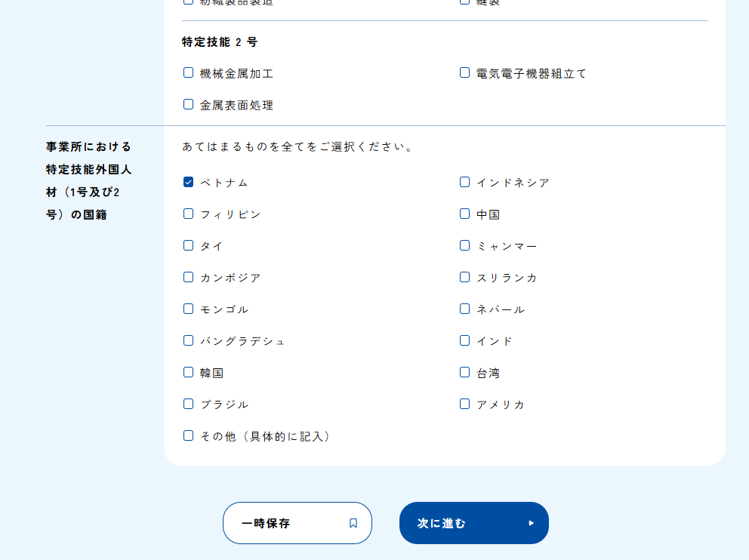Image resolution: width=749 pixels, height=560 pixels.
Task: Tick the スリランカ checkbox
Action: click(465, 277)
